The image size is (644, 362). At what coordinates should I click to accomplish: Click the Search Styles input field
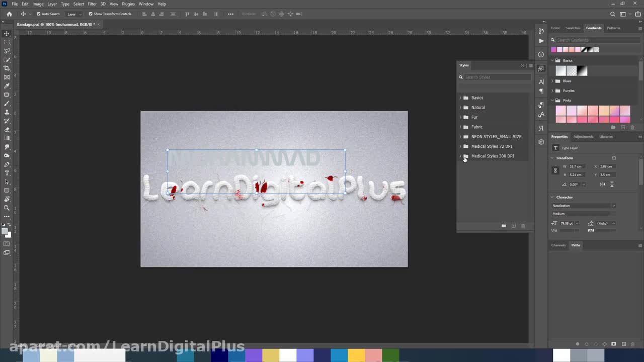(497, 77)
